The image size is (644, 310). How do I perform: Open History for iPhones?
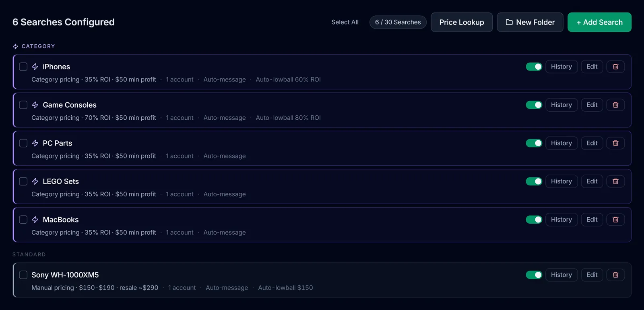(561, 67)
